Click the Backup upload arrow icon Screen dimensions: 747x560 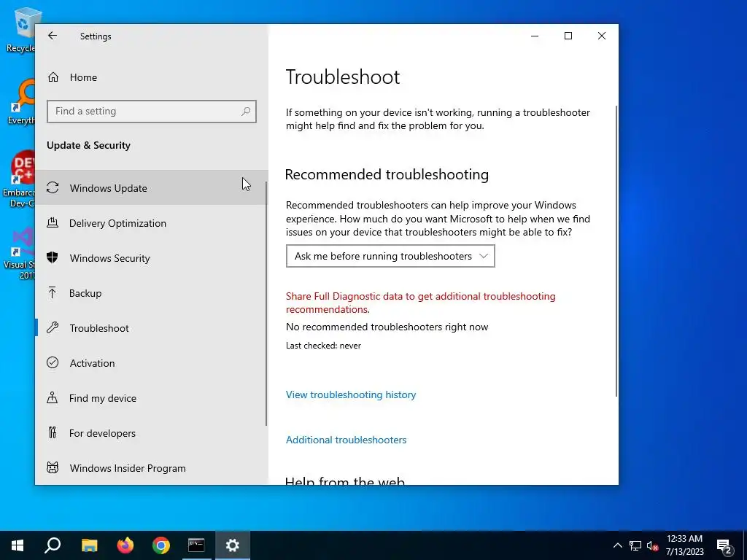pyautogui.click(x=53, y=292)
